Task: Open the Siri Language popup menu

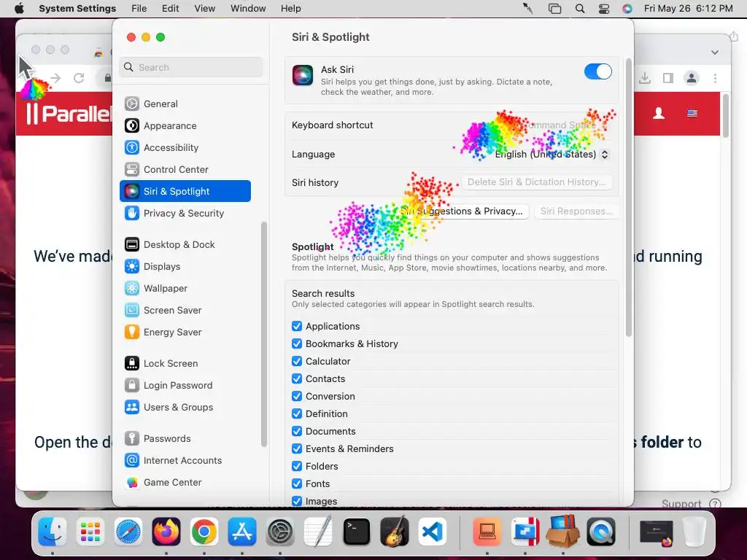Action: click(551, 155)
